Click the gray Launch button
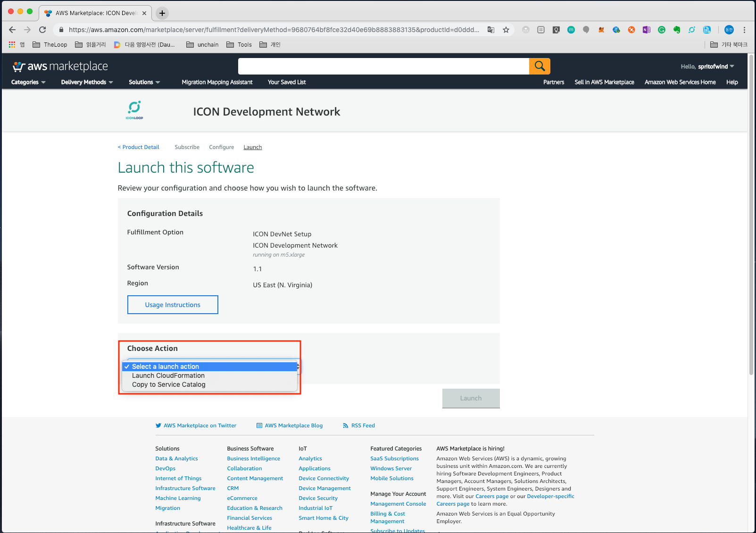This screenshot has height=533, width=756. pos(471,398)
